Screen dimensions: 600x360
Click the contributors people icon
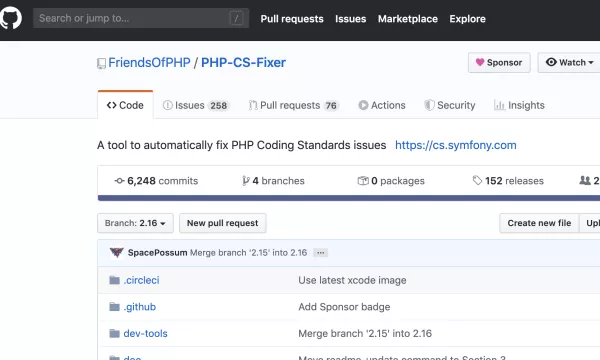585,180
